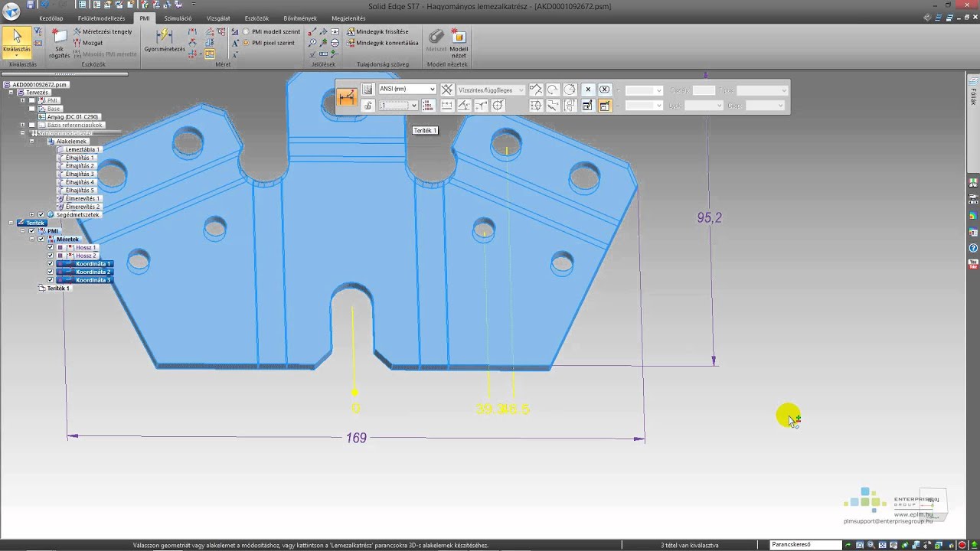Click the red YouTube icon on right sidebar
The width and height of the screenshot is (980, 551).
pyautogui.click(x=973, y=264)
